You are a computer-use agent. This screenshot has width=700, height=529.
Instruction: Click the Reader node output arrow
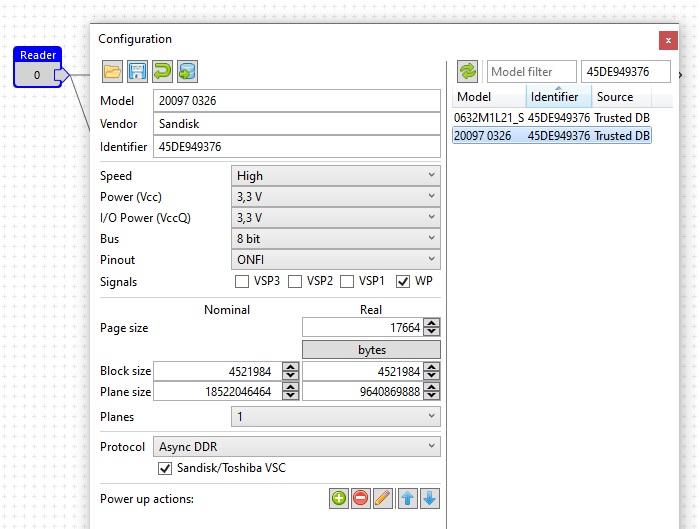click(62, 75)
